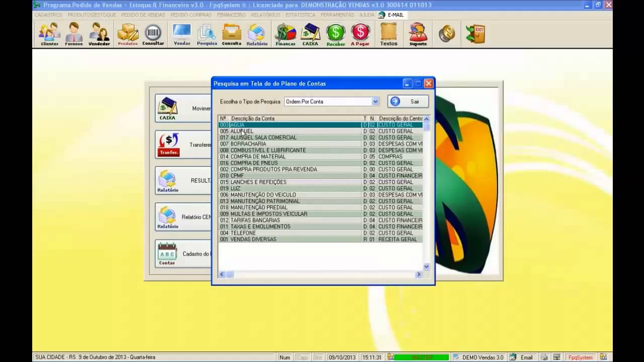644x362 pixels.
Task: Select the VENDAS DIVERSAS row
Action: tap(320, 239)
